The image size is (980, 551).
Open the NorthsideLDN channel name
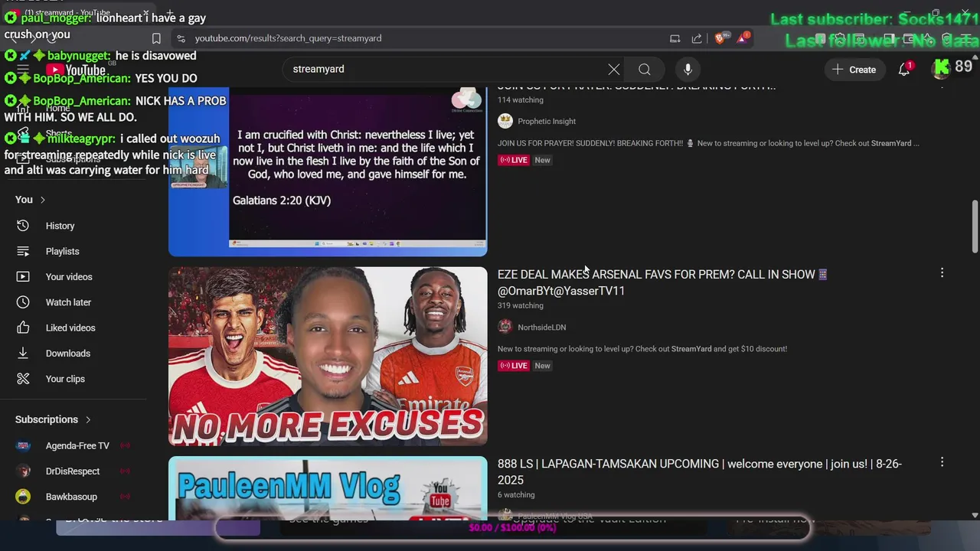542,327
